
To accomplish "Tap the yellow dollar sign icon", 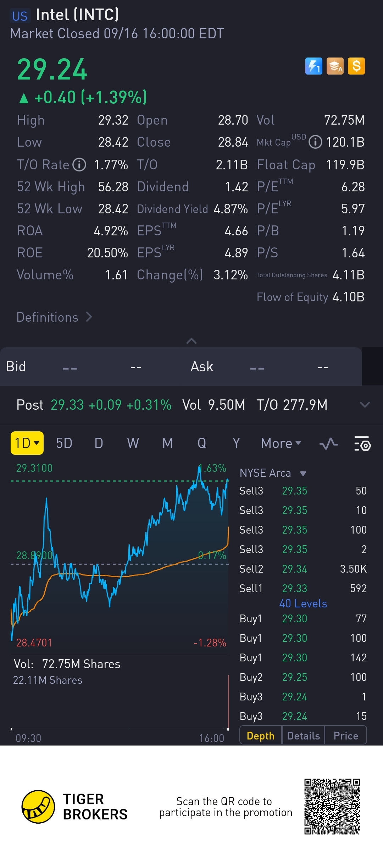I will pyautogui.click(x=356, y=66).
